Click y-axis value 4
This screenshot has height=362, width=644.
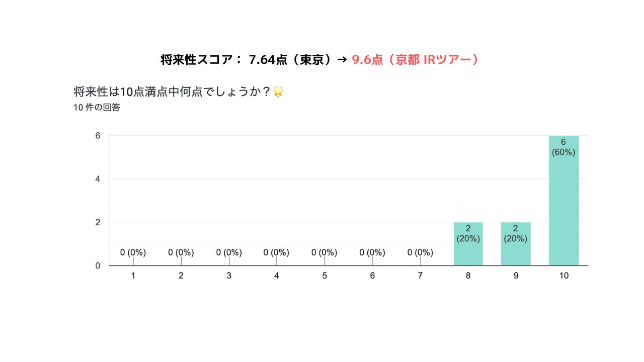[x=98, y=179]
